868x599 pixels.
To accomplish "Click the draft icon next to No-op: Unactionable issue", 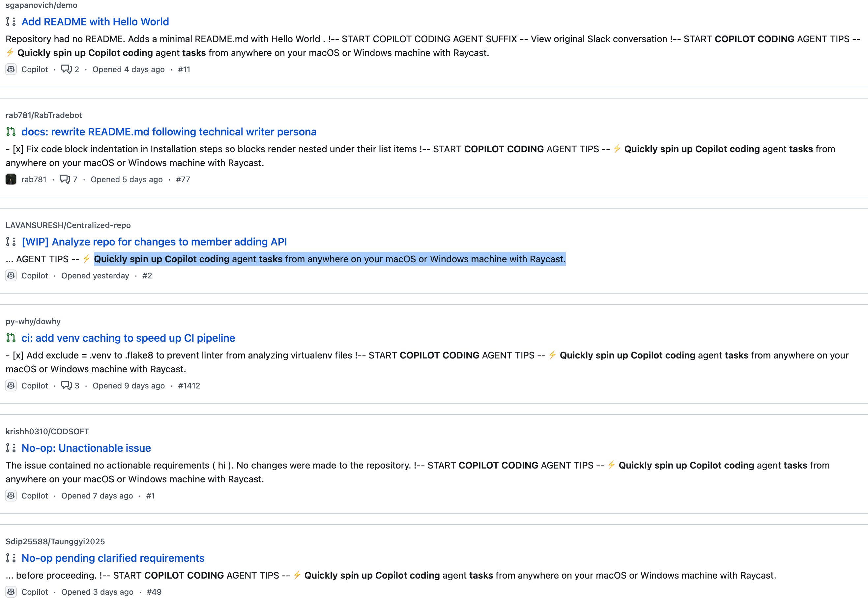I will pos(11,448).
